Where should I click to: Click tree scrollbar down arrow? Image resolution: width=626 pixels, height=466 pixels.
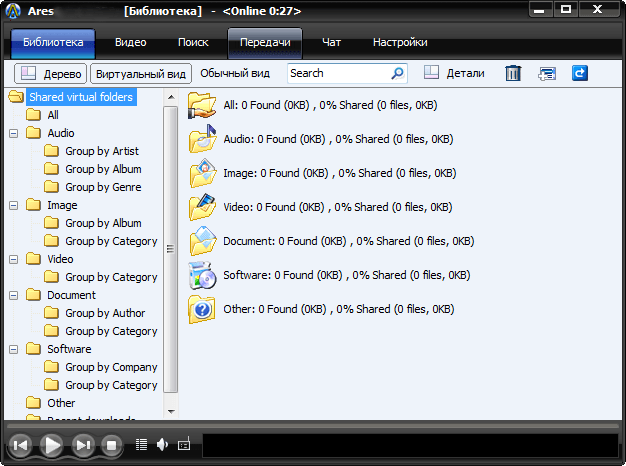pos(171,411)
